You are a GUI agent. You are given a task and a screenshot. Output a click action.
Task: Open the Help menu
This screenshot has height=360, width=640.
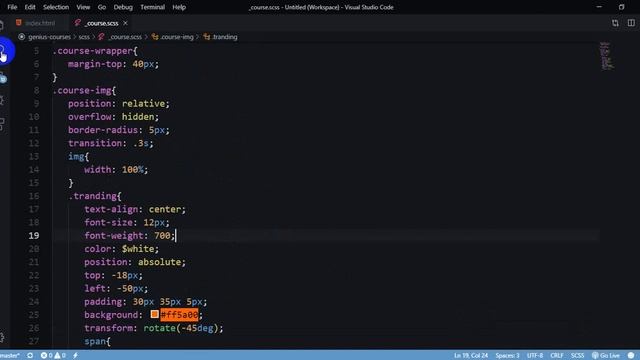179,7
